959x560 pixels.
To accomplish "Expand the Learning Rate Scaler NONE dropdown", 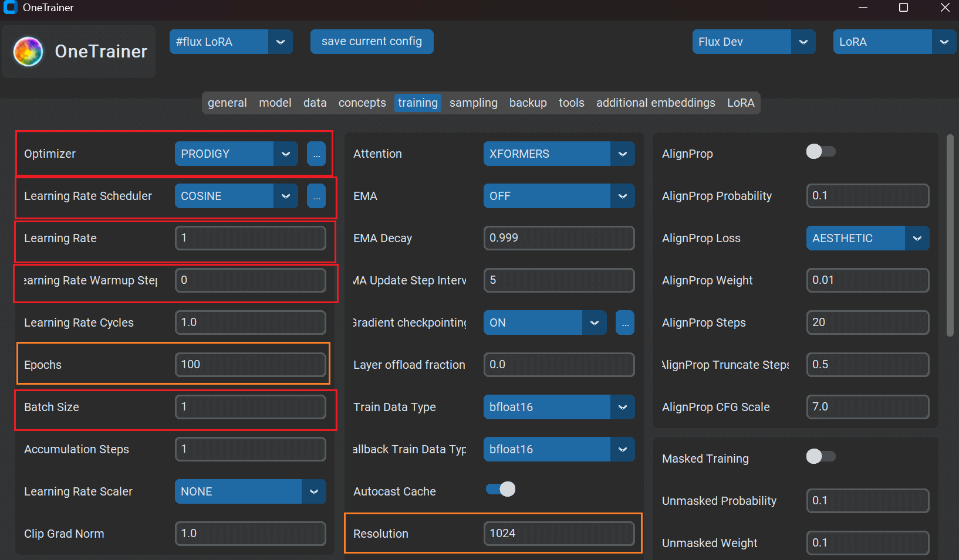I will [x=250, y=491].
